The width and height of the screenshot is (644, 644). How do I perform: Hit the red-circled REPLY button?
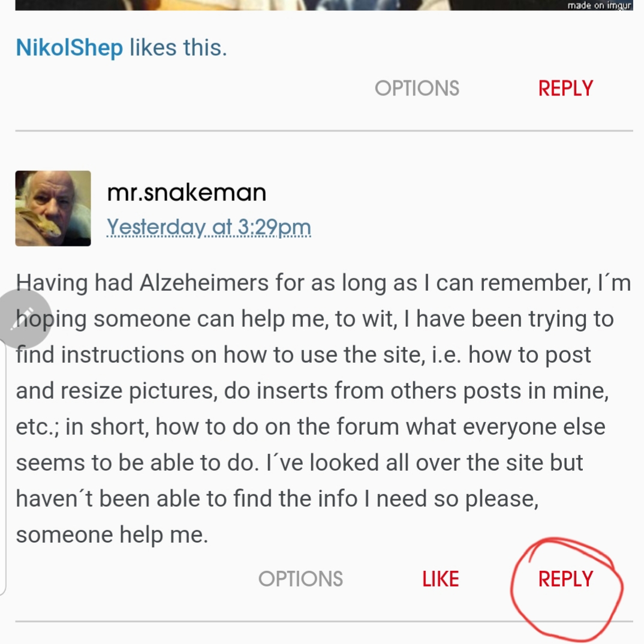(x=565, y=579)
